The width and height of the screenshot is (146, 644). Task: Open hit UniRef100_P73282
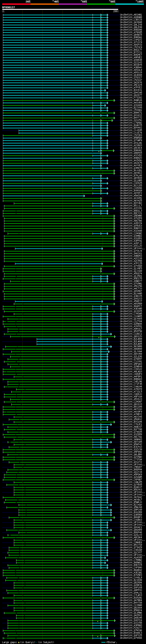coord(131,98)
